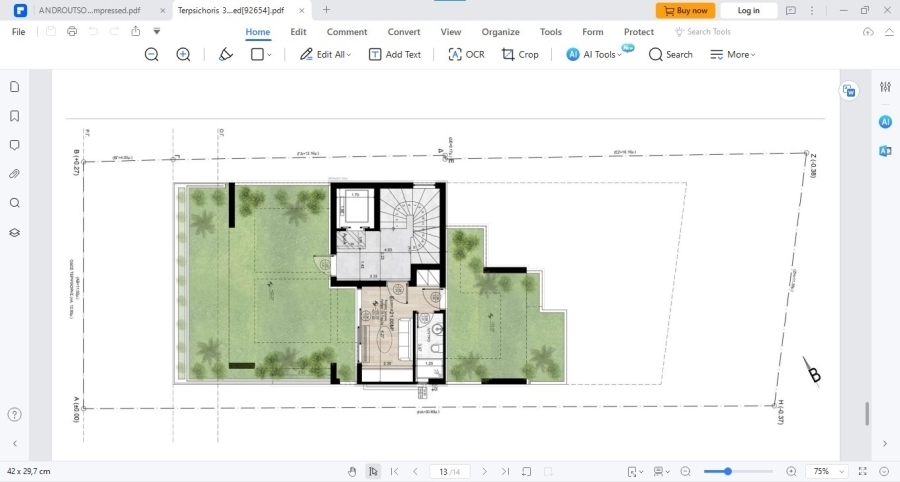This screenshot has height=482, width=900.
Task: Click the page number field
Action: [x=450, y=472]
